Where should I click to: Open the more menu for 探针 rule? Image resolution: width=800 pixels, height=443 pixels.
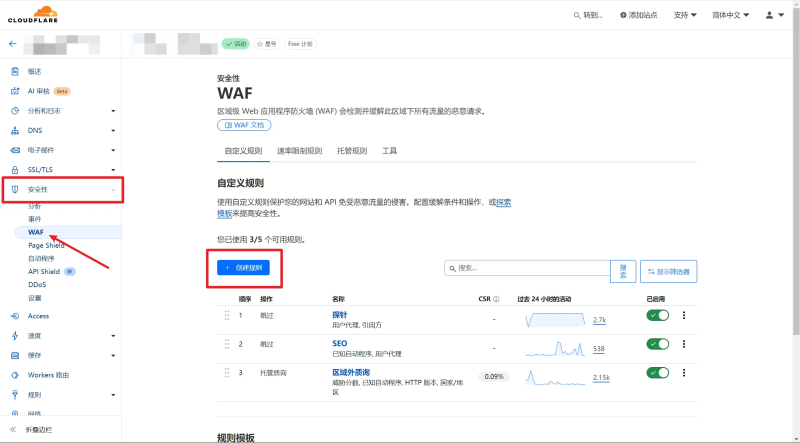pos(684,315)
